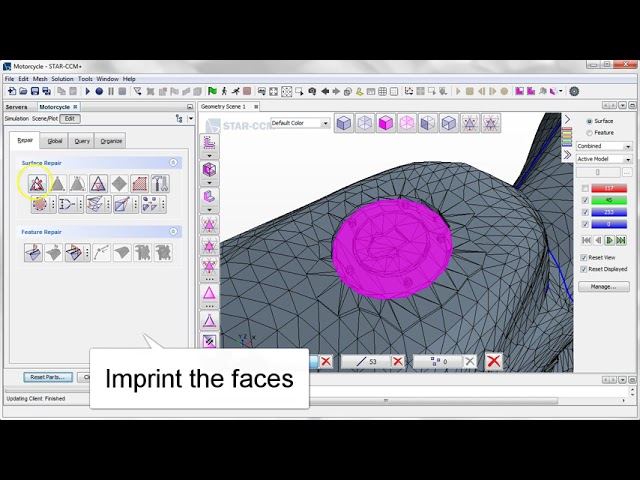This screenshot has height=480, width=640.
Task: Click the double chevron collapse icon
Action: (567, 155)
